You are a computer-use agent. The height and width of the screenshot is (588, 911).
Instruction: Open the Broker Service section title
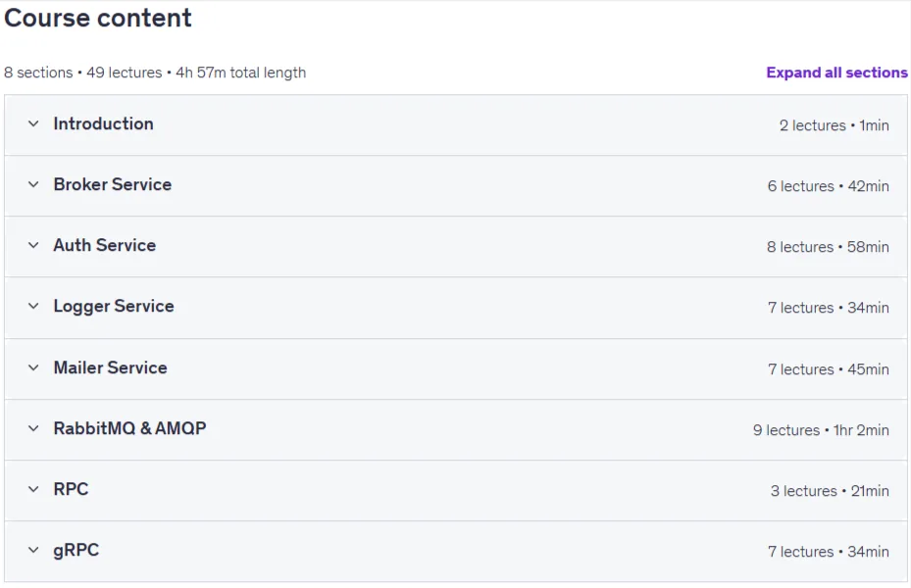click(113, 184)
